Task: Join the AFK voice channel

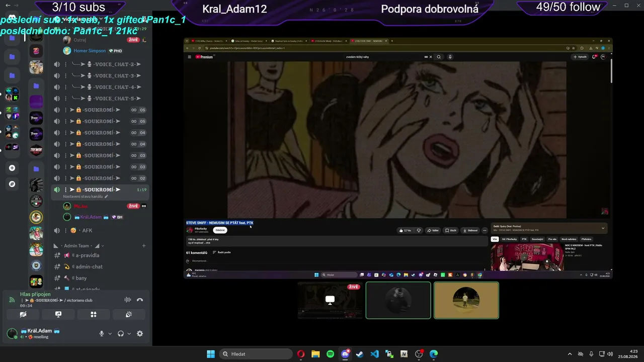Action: [101, 230]
